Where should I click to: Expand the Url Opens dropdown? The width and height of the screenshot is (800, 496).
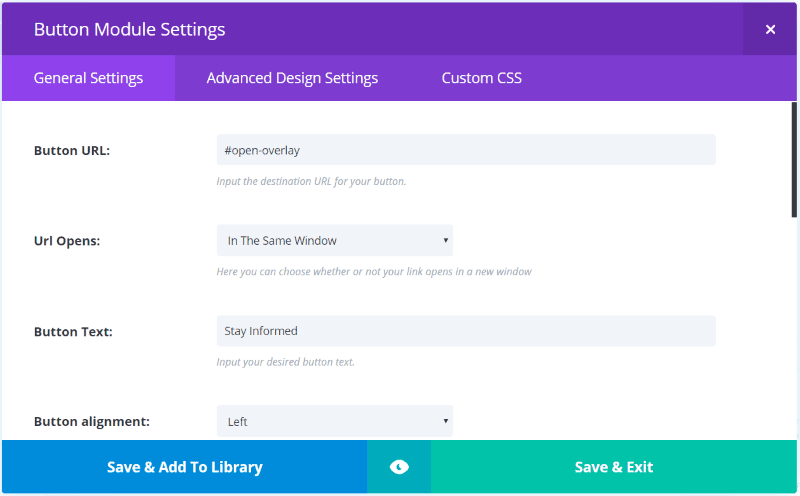point(334,240)
